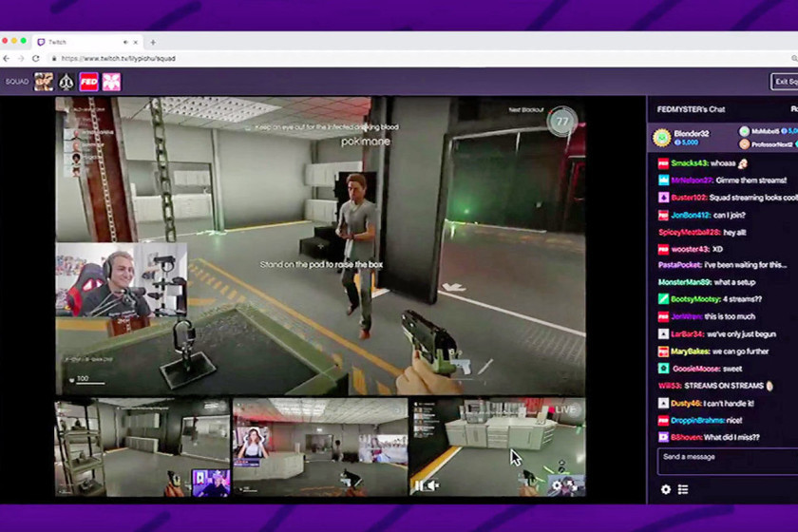The image size is (798, 532).
Task: Open the chat viewer list icon
Action: point(683,489)
